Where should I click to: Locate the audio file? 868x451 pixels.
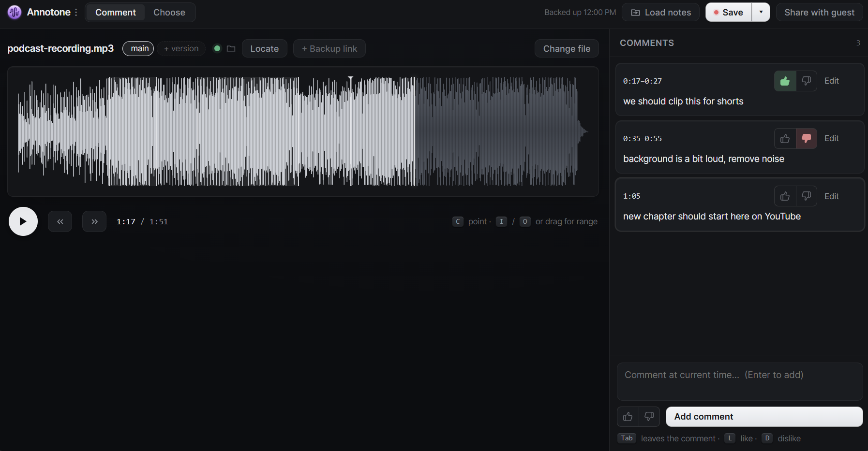tap(264, 48)
